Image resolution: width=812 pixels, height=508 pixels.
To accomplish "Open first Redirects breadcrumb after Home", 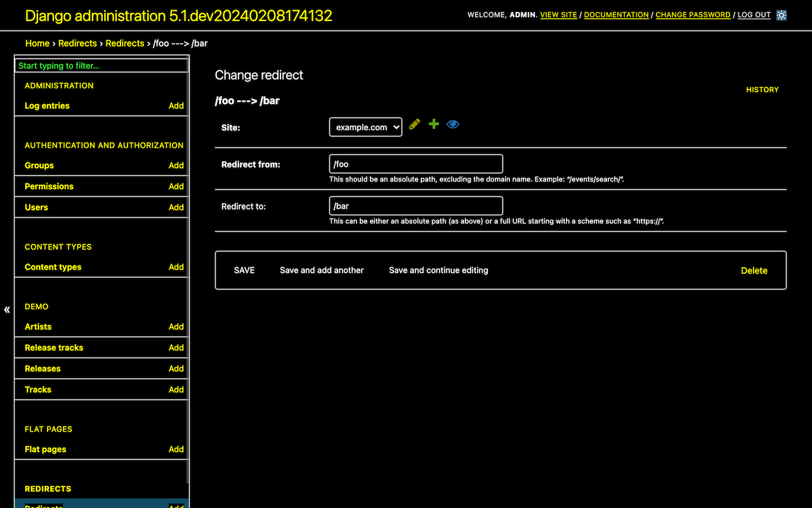I will click(x=77, y=43).
